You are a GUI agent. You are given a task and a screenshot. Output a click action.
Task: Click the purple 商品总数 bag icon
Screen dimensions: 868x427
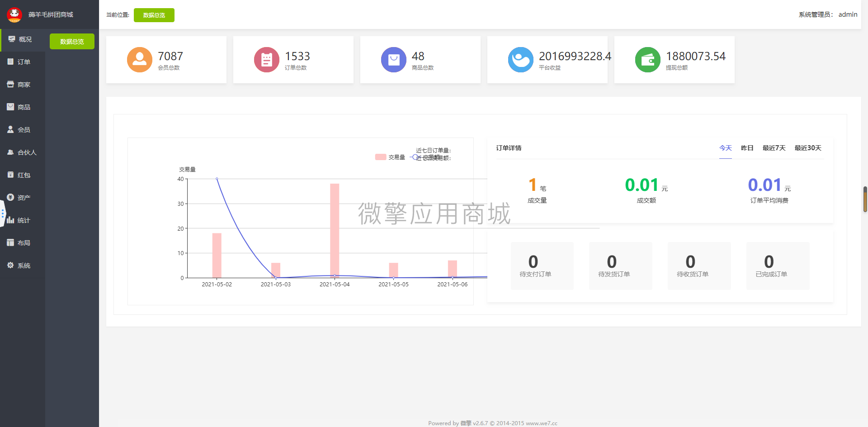point(394,60)
